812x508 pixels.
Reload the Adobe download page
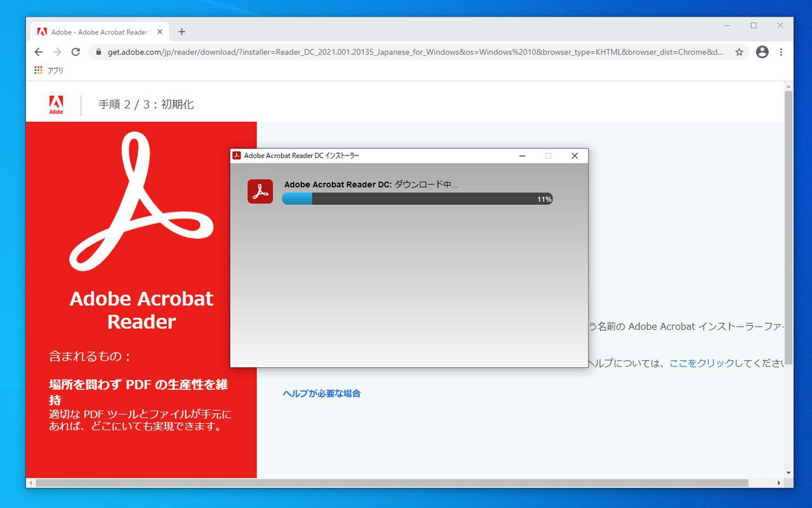[75, 52]
